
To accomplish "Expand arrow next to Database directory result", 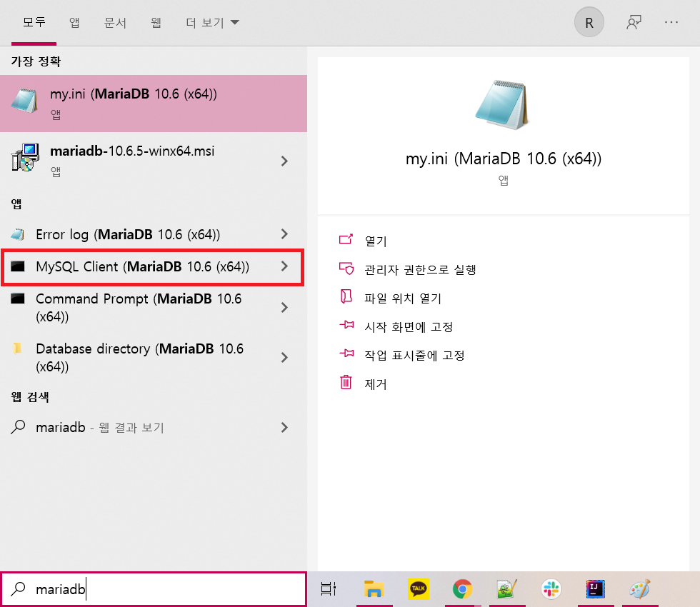I will pos(284,358).
